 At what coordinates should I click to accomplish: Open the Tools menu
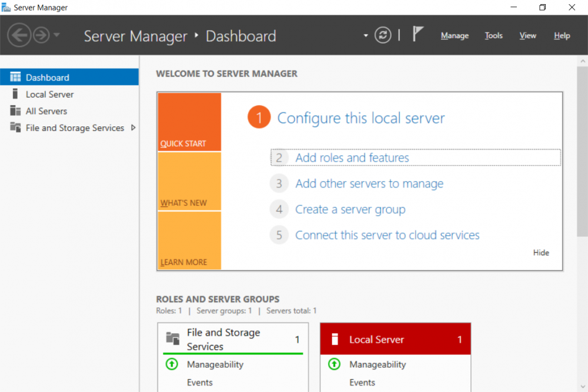coord(493,36)
